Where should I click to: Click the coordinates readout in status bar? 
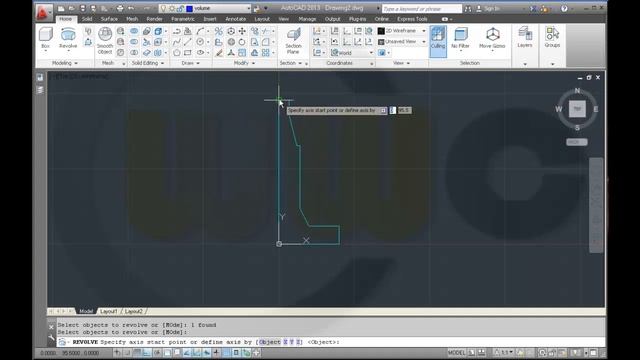point(69,353)
